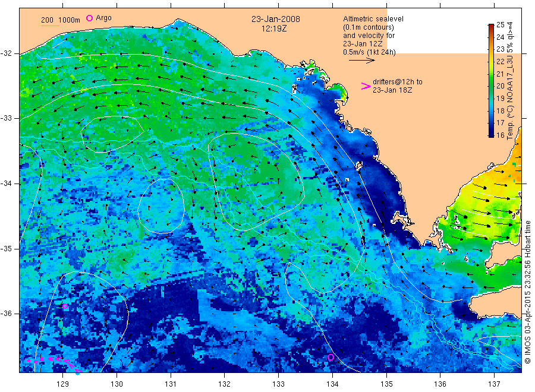Click the "16" label on temperature scale

(x=500, y=135)
